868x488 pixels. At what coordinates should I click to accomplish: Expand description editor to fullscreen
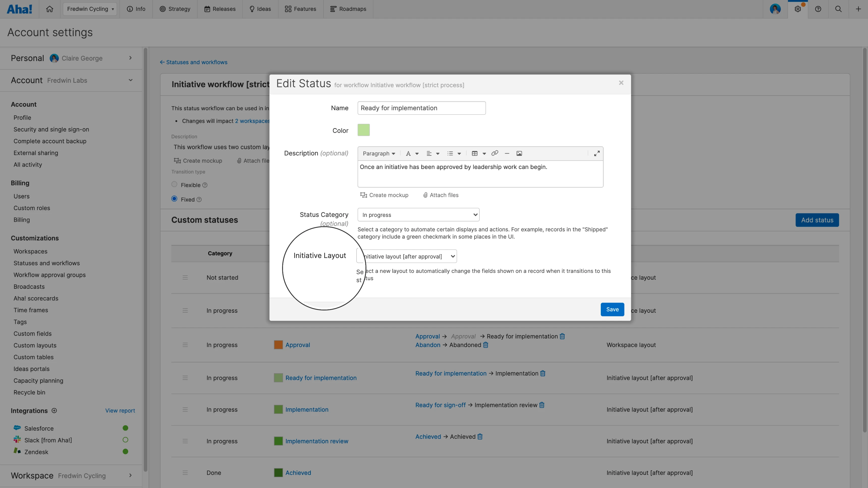(x=597, y=153)
